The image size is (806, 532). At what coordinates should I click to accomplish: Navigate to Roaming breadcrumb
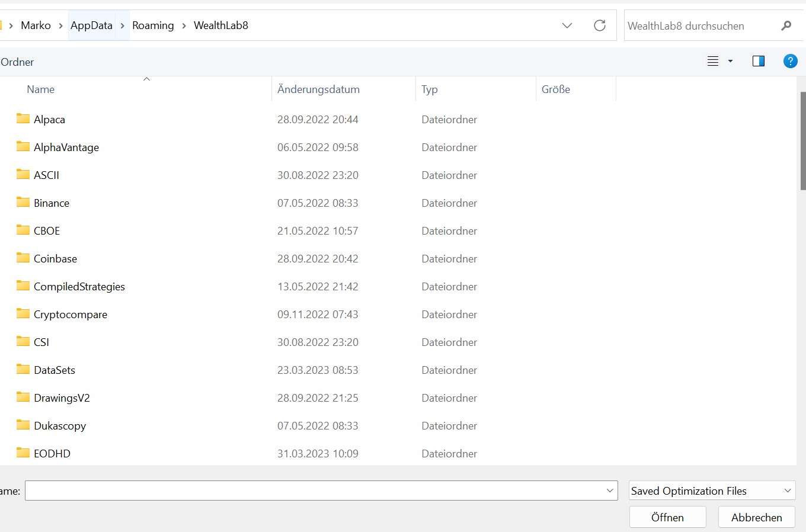click(x=153, y=25)
